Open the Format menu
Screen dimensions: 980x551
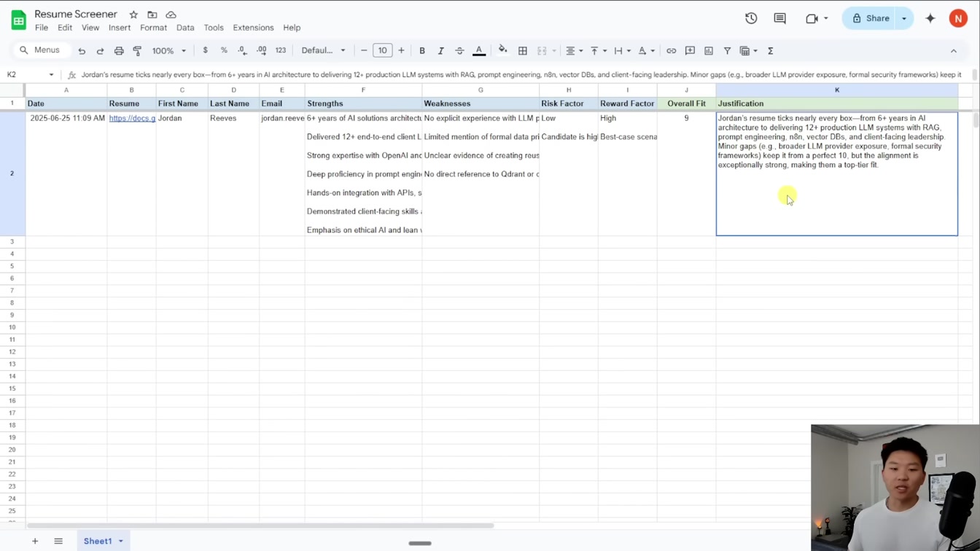(x=153, y=28)
